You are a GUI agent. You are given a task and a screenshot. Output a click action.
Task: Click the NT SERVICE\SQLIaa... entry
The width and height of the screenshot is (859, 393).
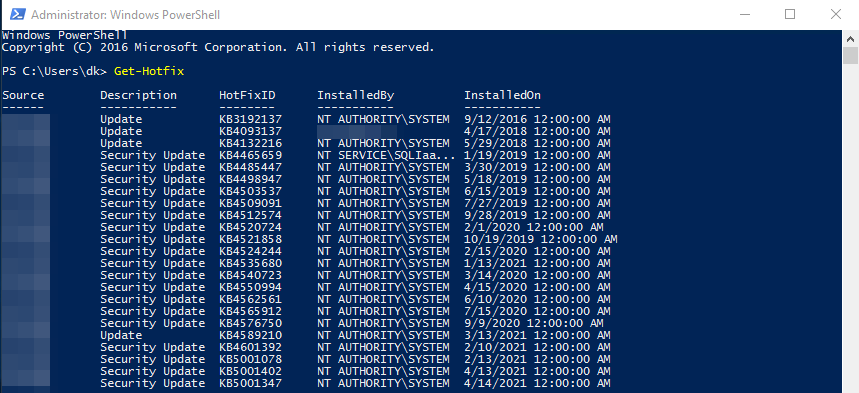(x=386, y=156)
